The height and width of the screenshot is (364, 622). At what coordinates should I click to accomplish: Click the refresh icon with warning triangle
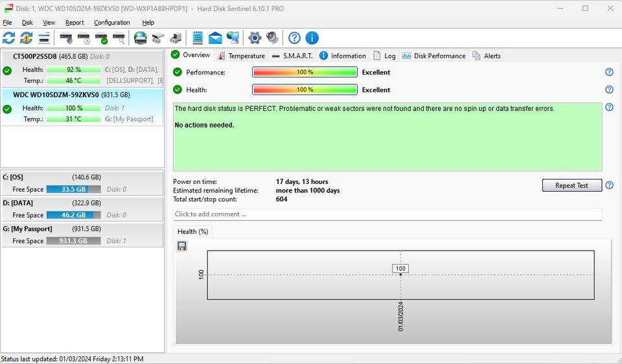pos(26,38)
